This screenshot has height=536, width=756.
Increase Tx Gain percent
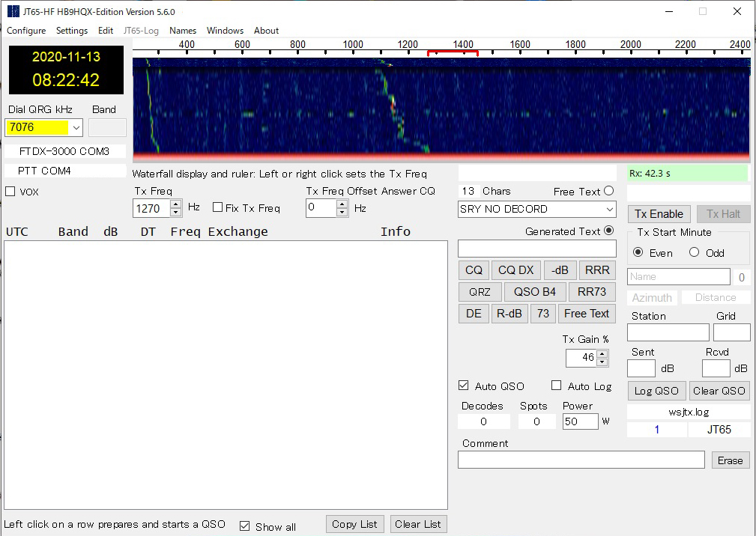pos(602,354)
